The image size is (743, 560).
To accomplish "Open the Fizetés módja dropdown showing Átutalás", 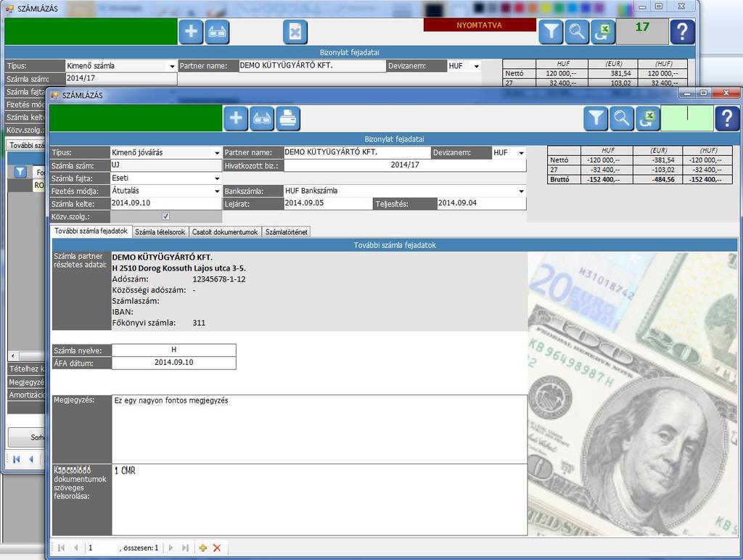I will click(217, 191).
